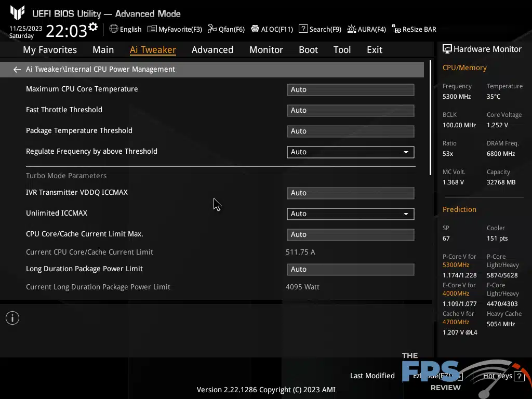Expand the Unlimited ICCMAX dropdown

coord(351,214)
